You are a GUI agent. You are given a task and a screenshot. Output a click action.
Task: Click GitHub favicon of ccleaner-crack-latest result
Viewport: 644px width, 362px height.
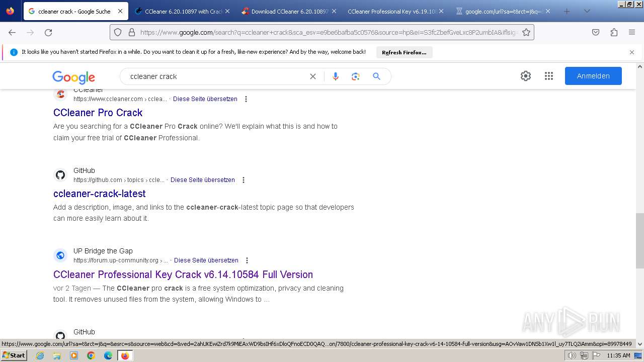tap(60, 175)
